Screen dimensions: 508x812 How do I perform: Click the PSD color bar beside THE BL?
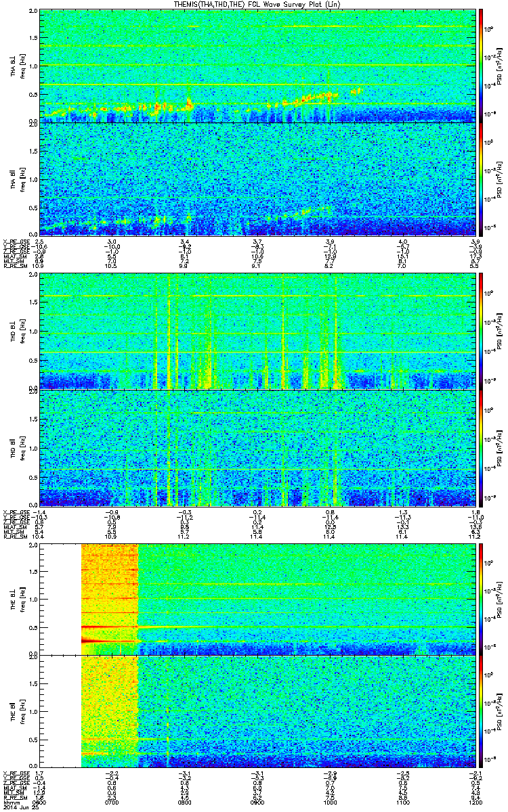pyautogui.click(x=481, y=599)
